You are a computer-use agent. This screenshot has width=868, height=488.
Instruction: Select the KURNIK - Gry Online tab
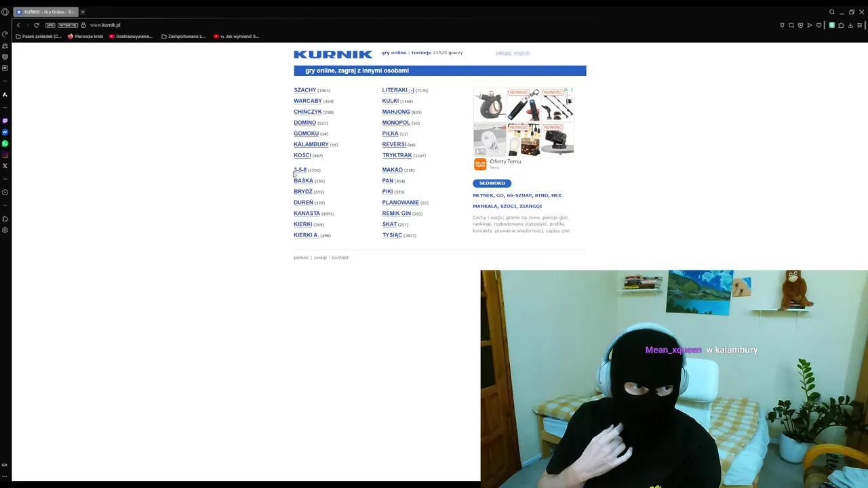pyautogui.click(x=45, y=12)
